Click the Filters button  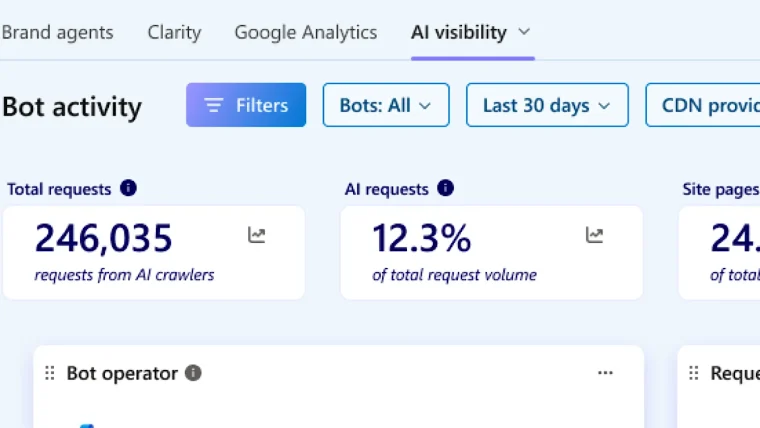click(246, 105)
